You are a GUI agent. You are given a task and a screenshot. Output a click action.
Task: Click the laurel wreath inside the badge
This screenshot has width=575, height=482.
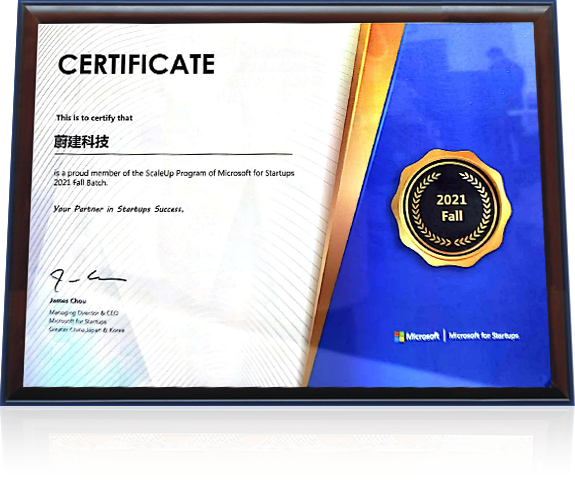(451, 208)
